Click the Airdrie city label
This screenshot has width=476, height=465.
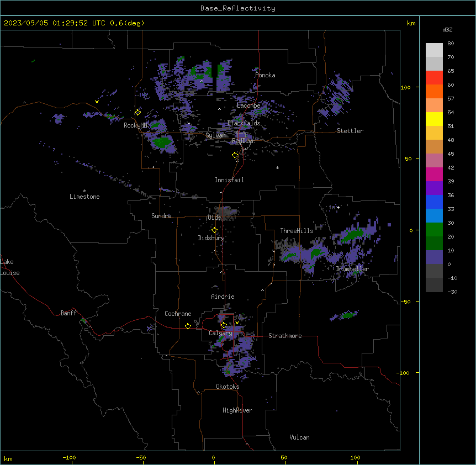[x=223, y=297]
